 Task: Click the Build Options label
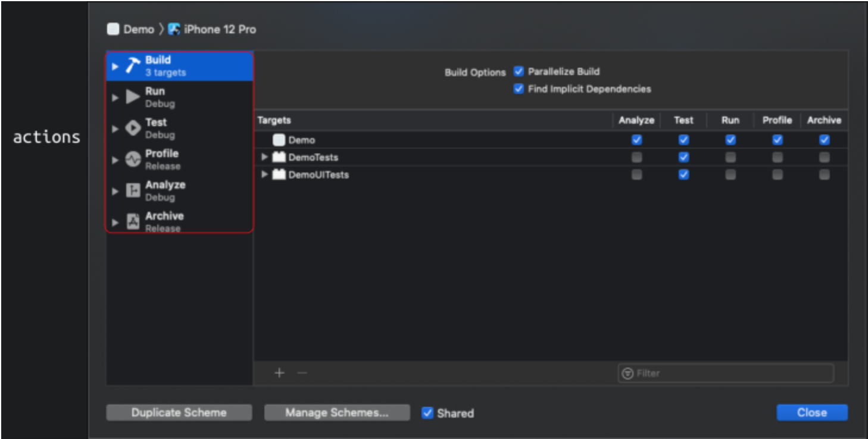475,73
